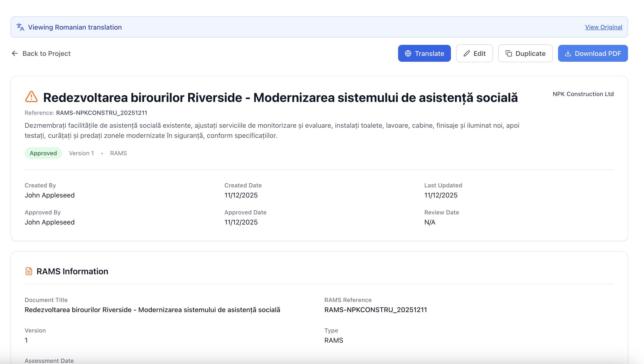Click the orange warning triangle icon

[31, 97]
